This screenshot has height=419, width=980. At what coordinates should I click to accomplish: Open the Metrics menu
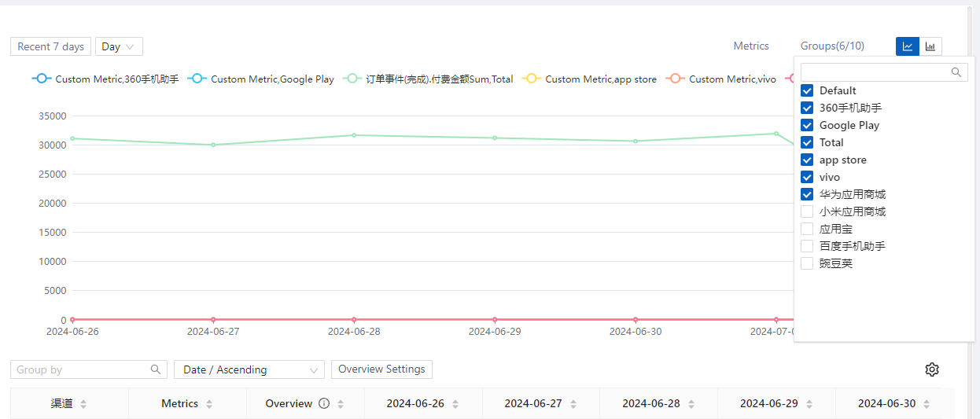(x=751, y=46)
